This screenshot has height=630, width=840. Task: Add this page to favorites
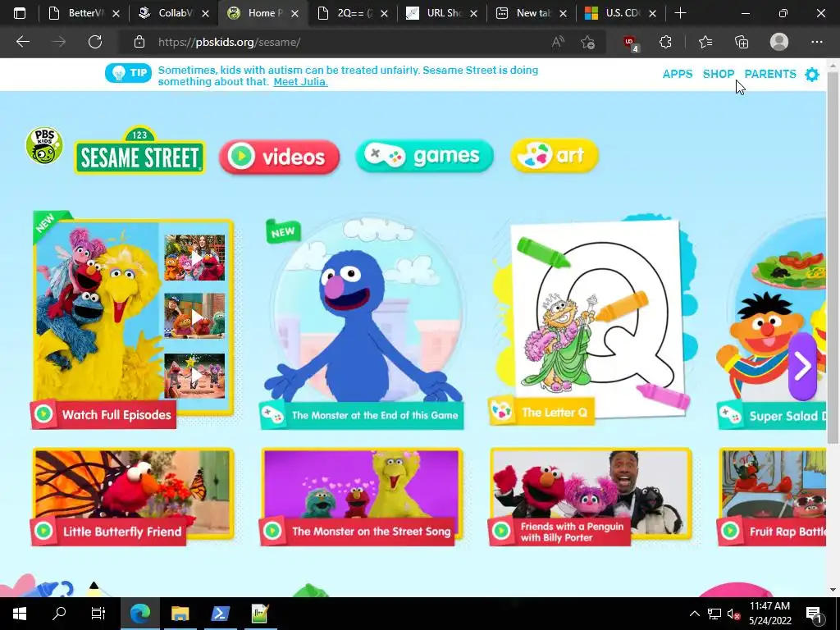coord(587,42)
